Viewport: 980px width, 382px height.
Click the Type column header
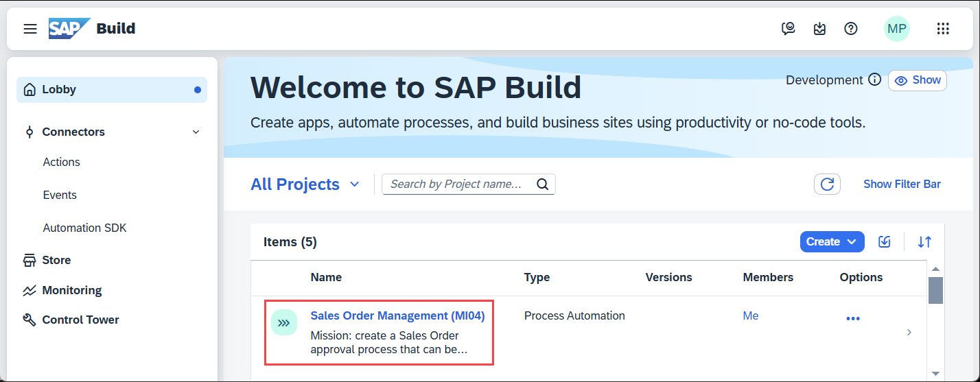537,277
